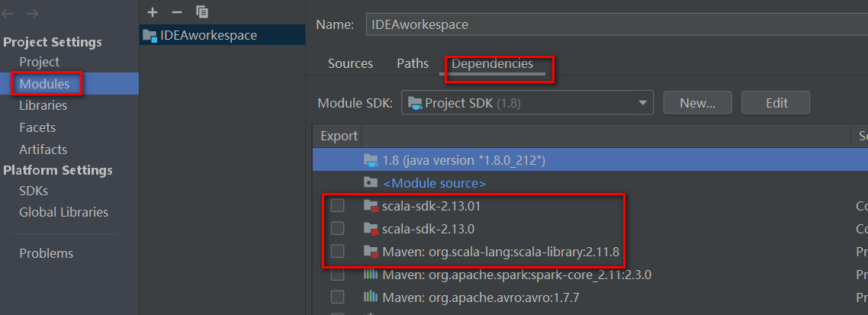
Task: Select the IDEAworkespace module folder icon
Action: 149,35
